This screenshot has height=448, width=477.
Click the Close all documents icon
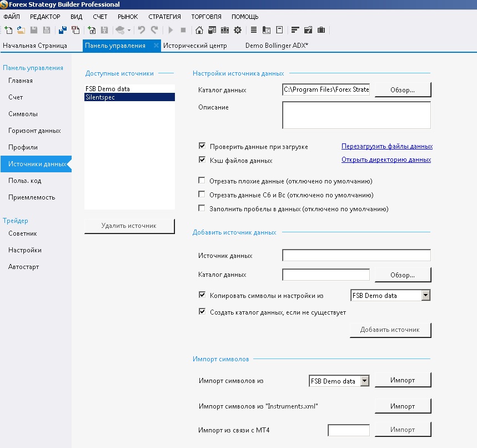pyautogui.click(x=76, y=30)
